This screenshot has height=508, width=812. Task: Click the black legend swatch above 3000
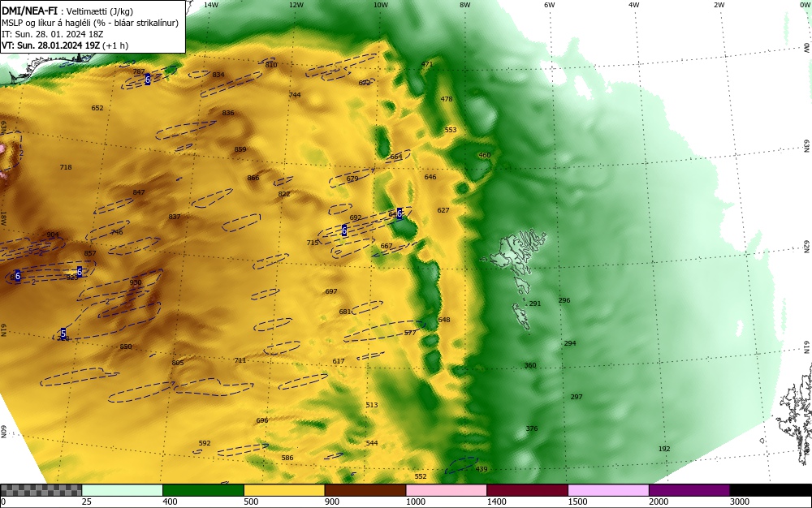pos(771,490)
